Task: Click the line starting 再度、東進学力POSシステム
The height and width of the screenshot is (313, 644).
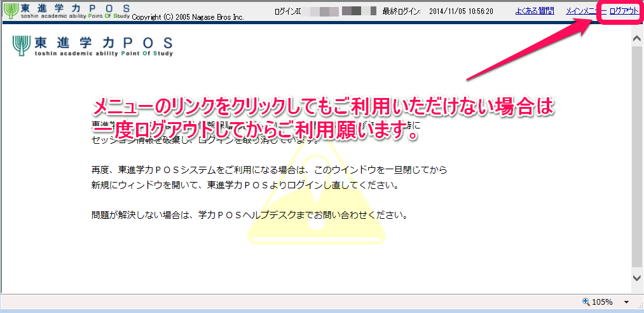Action: [x=269, y=169]
